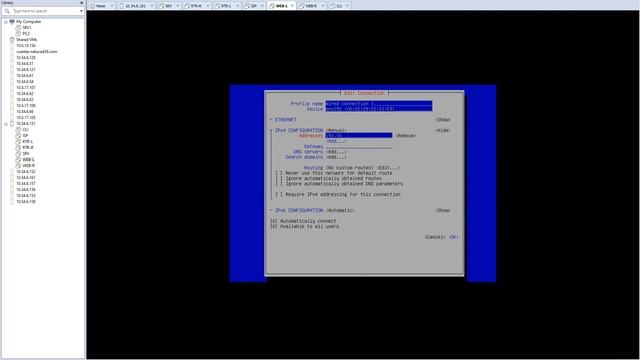Close the ISP tab

(262, 6)
